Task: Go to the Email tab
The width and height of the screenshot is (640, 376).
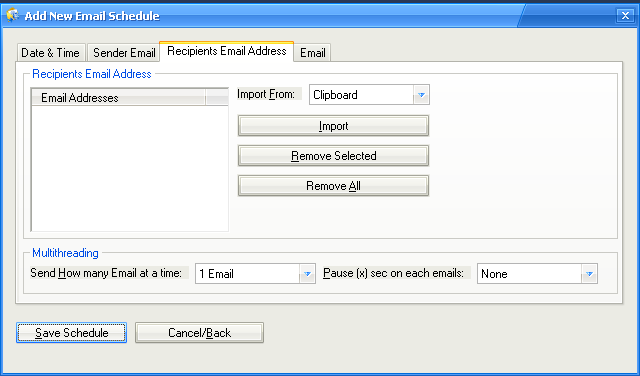Action: click(x=313, y=53)
